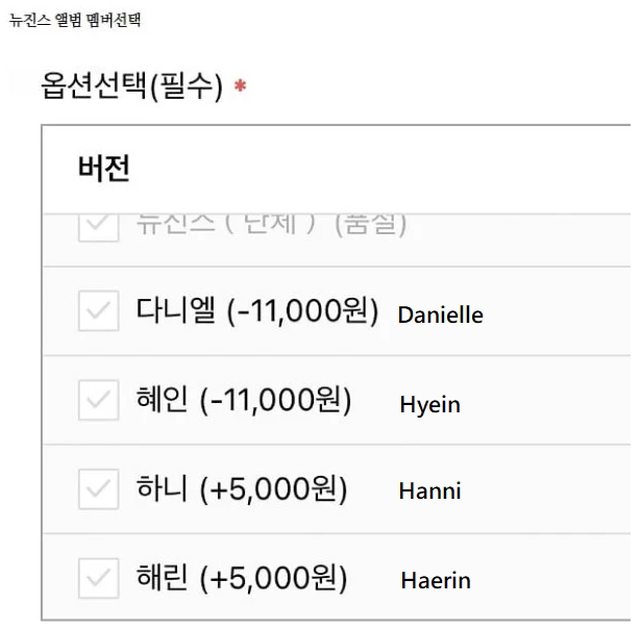The width and height of the screenshot is (641, 630).
Task: Click the 뉴진스 앨범 멤버선택 title text
Action: 74,21
